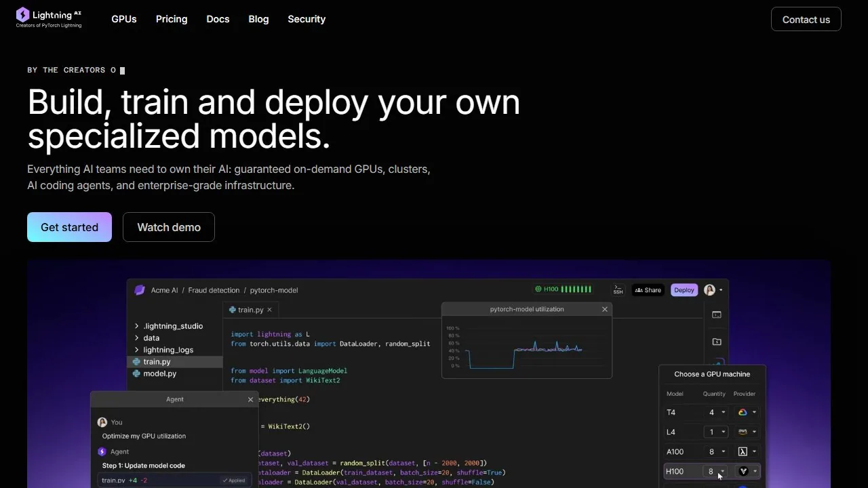Expand the lightning_logs folder
868x488 pixels.
[164, 350]
